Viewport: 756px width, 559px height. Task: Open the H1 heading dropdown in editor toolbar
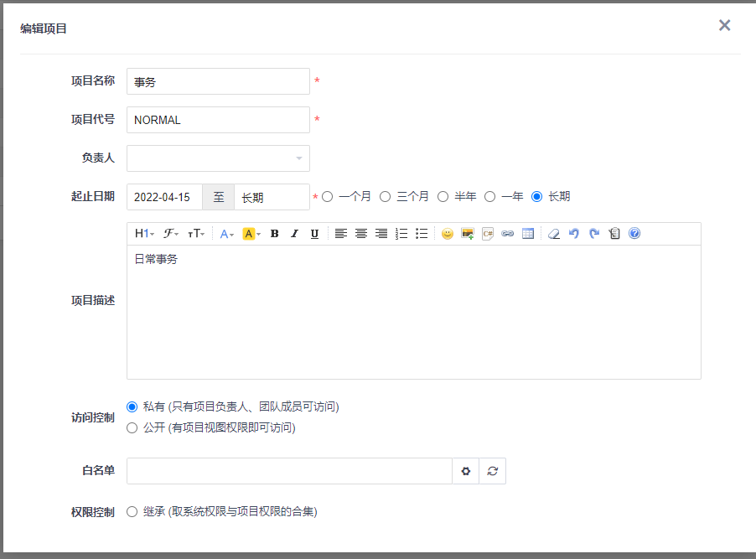pyautogui.click(x=144, y=234)
